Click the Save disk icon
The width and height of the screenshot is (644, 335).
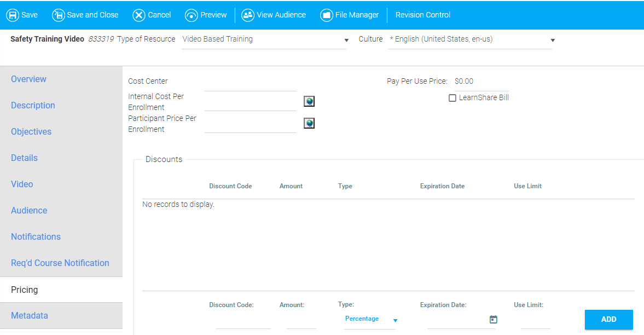coord(12,15)
